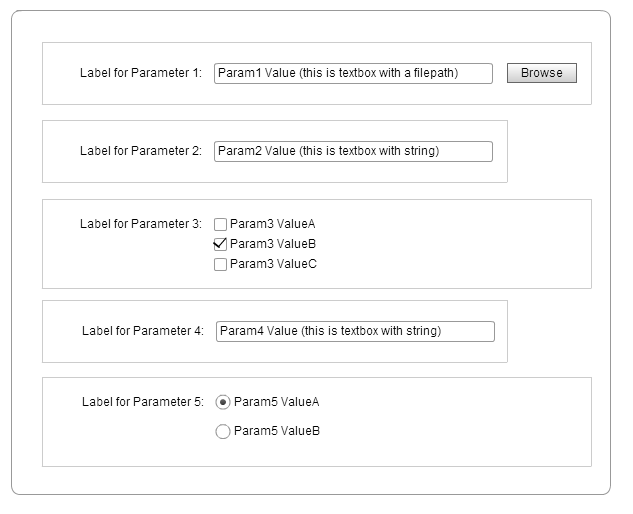Click the 'Param3 ValueB' option text

(x=273, y=244)
